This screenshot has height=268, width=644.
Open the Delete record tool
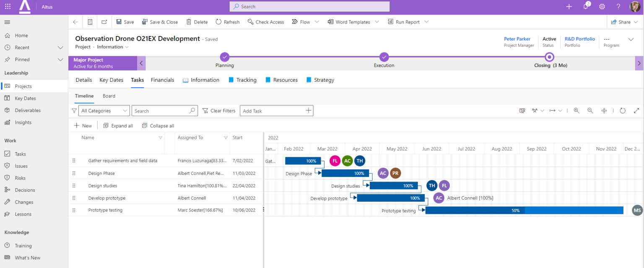pyautogui.click(x=197, y=21)
